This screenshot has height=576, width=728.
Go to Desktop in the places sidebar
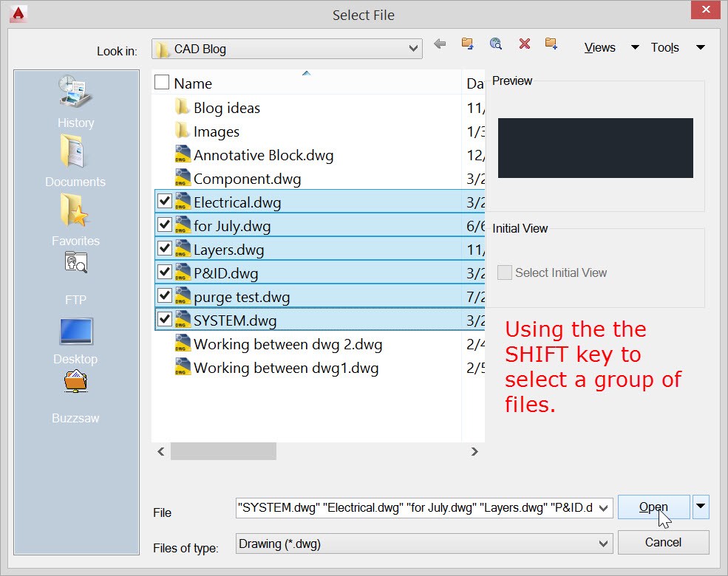click(75, 337)
